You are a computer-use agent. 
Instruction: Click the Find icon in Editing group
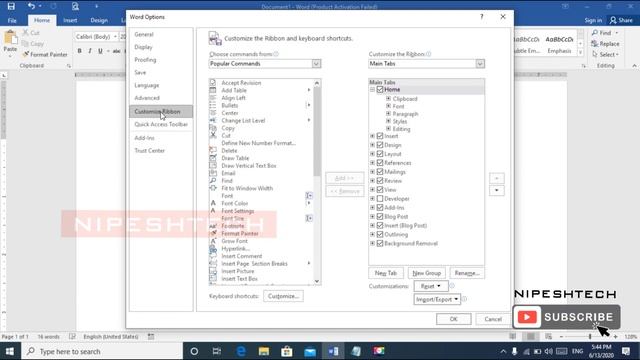point(595,33)
